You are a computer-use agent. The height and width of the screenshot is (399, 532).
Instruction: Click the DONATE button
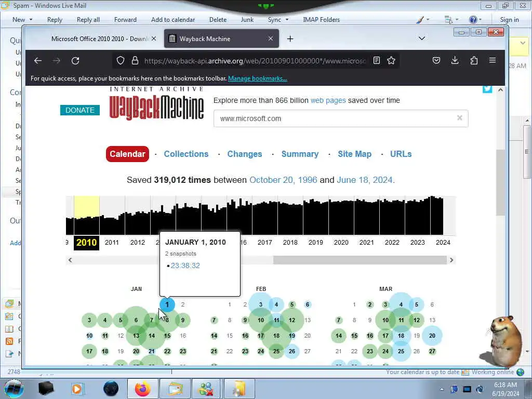click(79, 110)
